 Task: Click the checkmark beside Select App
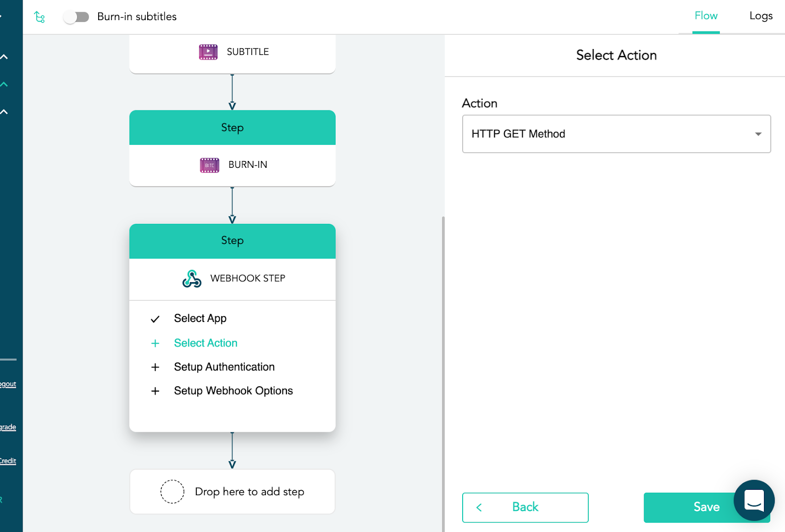(155, 319)
